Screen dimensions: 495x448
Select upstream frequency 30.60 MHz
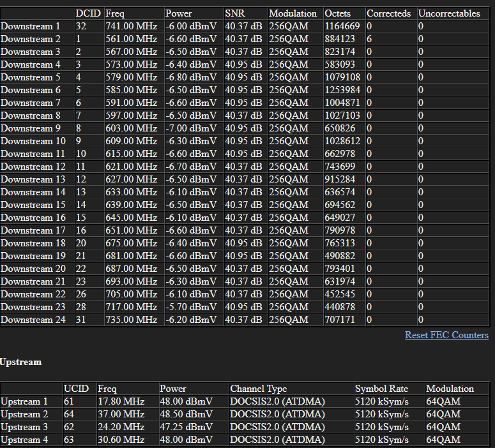pos(121,440)
